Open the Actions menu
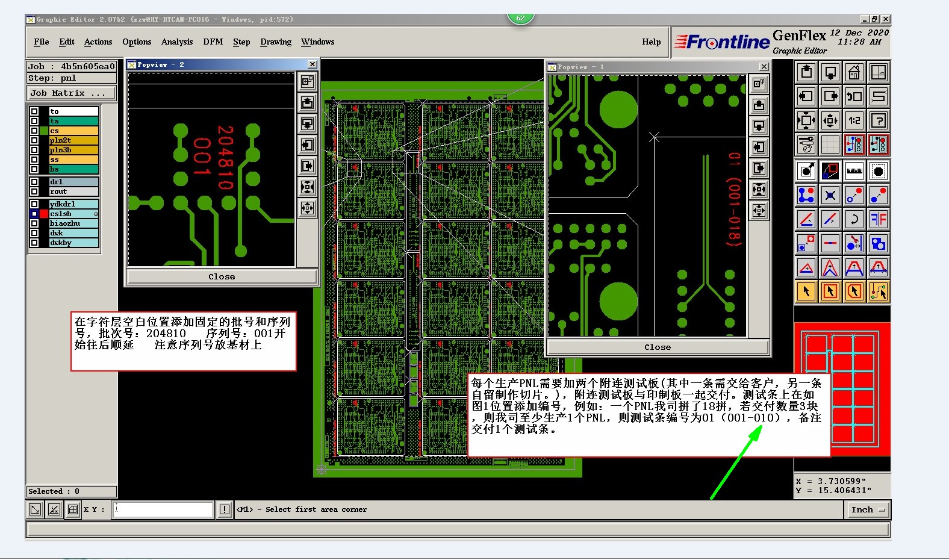 click(x=98, y=42)
